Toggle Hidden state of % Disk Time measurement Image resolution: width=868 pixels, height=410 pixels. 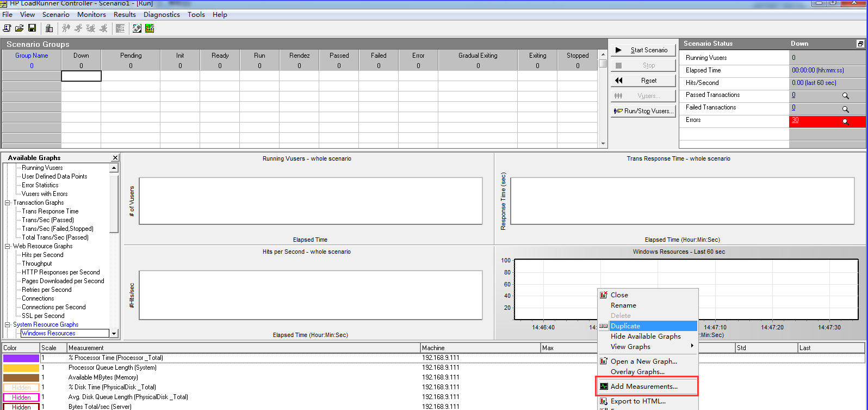coord(21,387)
